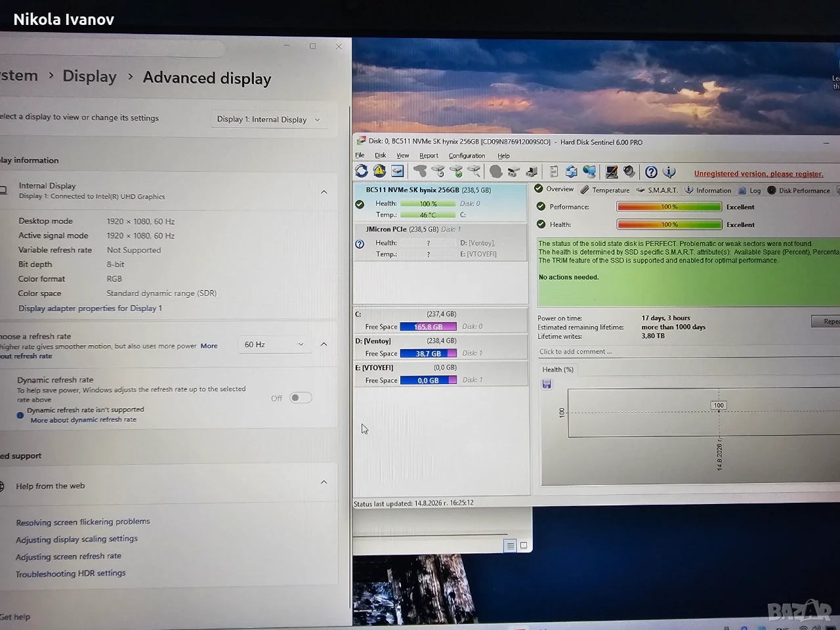
Task: Open the 60 Hz refresh rate dropdown
Action: tap(274, 345)
